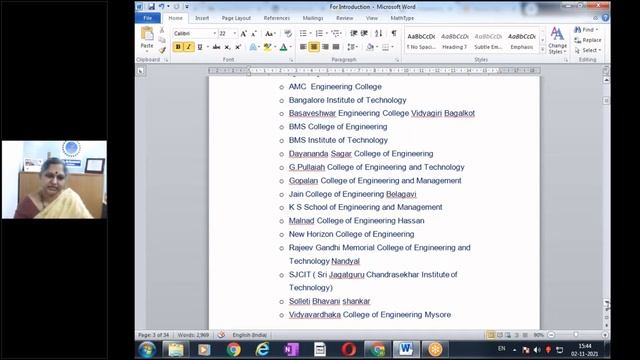This screenshot has width=640, height=360.
Task: Apply subscript formatting
Action: click(x=227, y=47)
